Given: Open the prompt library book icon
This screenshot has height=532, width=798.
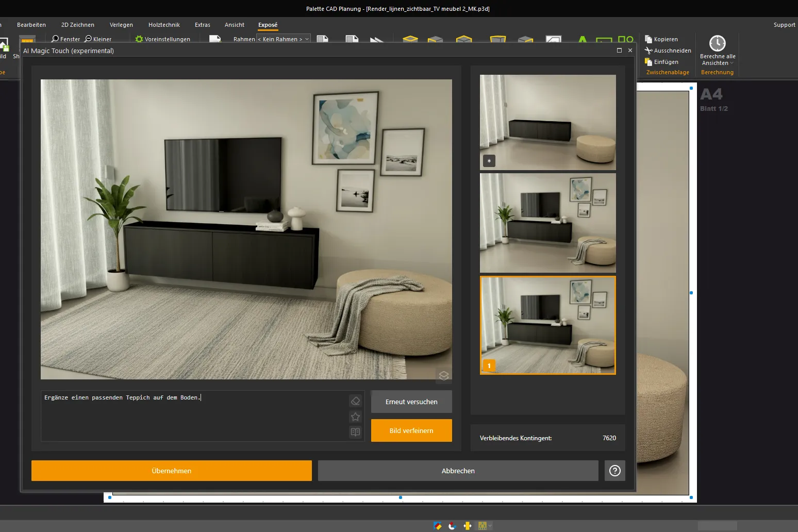Looking at the screenshot, I should coord(355,432).
